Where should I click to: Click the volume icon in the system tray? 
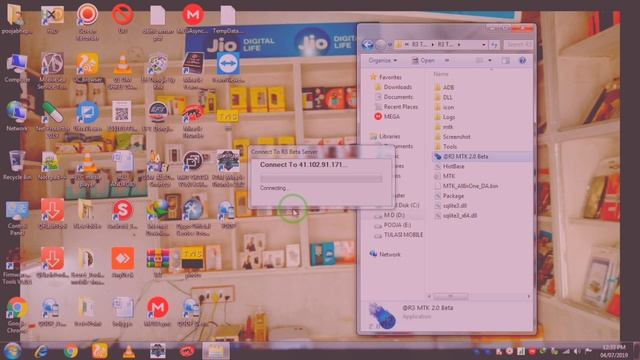point(577,351)
